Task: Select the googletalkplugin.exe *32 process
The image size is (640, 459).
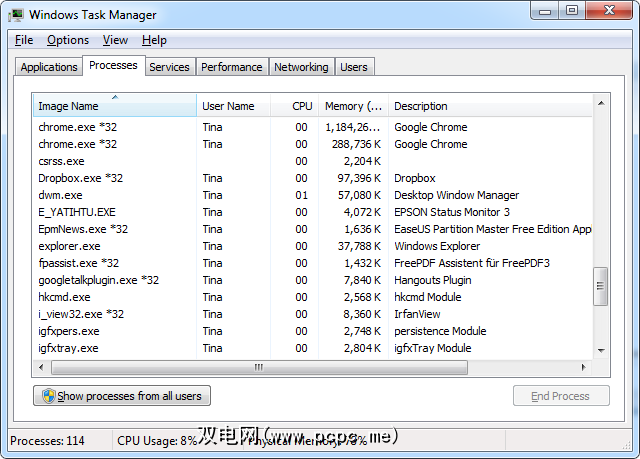Action: [x=312, y=280]
